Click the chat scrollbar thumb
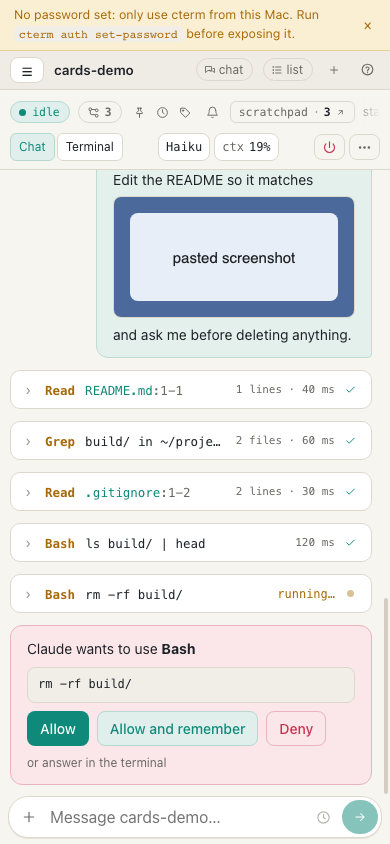 pyautogui.click(x=386, y=696)
